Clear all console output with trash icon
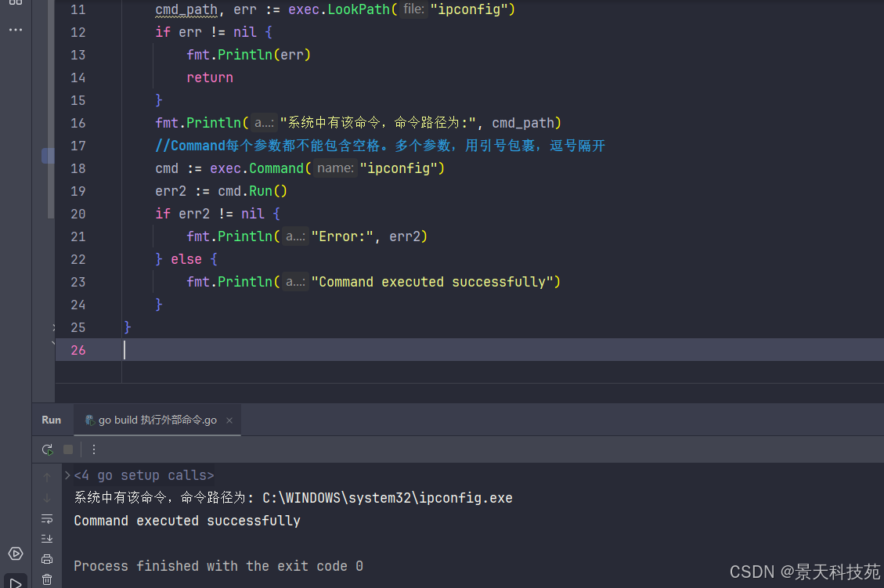884x588 pixels. [x=47, y=579]
